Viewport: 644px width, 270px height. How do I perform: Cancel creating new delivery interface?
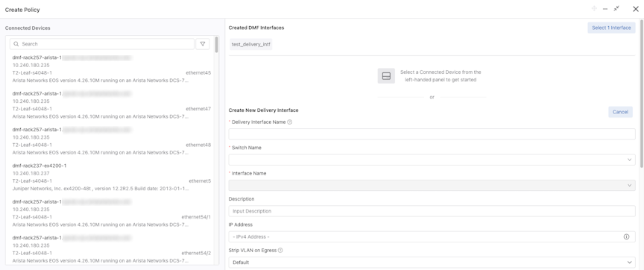point(620,112)
